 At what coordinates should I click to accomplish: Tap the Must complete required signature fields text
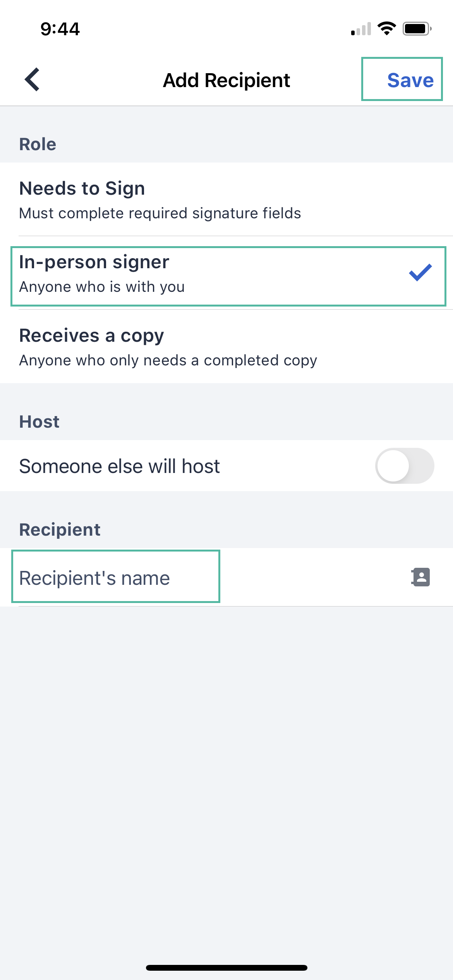click(x=160, y=213)
